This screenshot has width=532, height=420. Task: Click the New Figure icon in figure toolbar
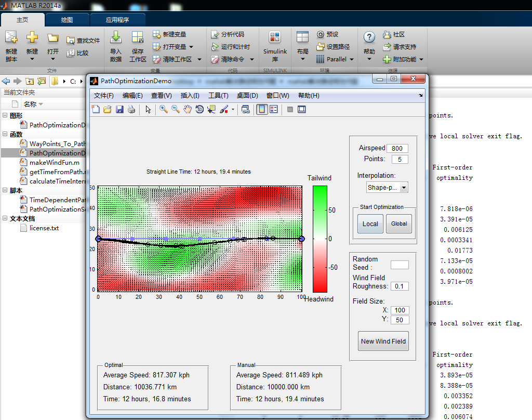(x=96, y=109)
